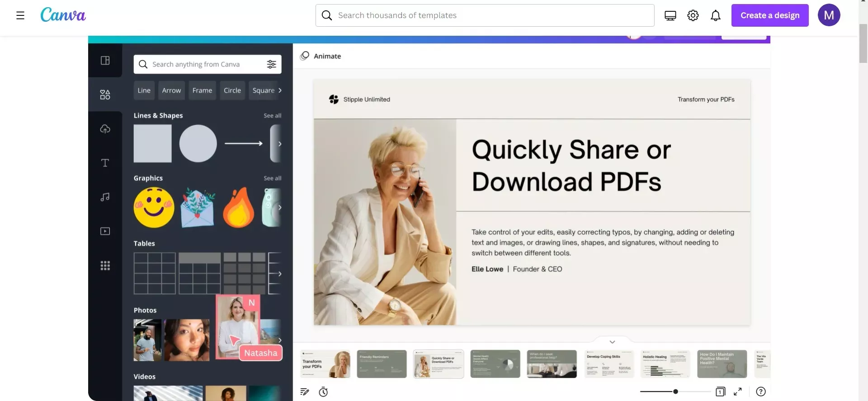Select photo of woman's face close-up

(x=187, y=340)
